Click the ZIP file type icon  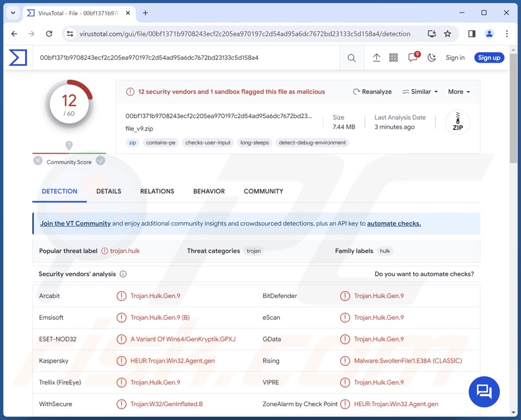coord(458,122)
